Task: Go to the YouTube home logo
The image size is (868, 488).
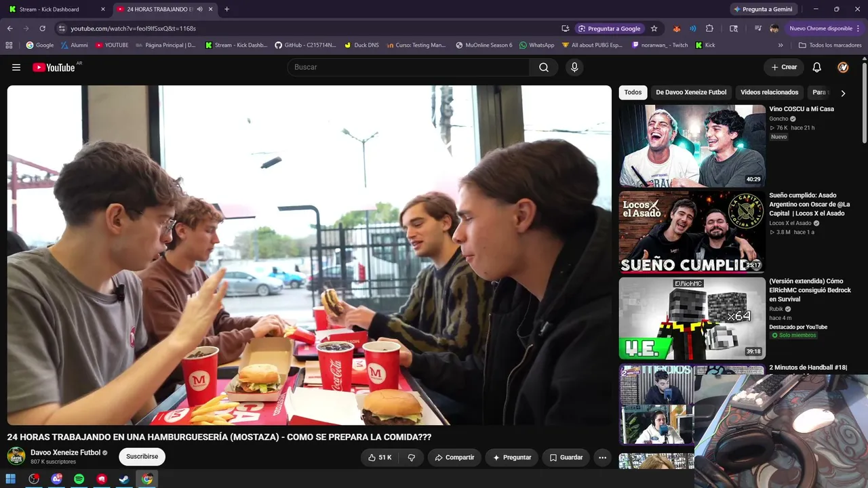Action: click(54, 67)
